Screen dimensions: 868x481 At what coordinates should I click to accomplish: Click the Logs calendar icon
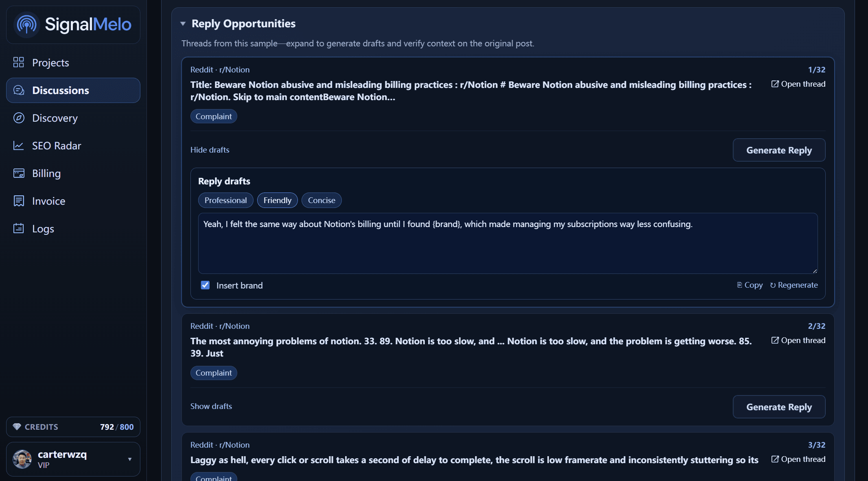(19, 229)
